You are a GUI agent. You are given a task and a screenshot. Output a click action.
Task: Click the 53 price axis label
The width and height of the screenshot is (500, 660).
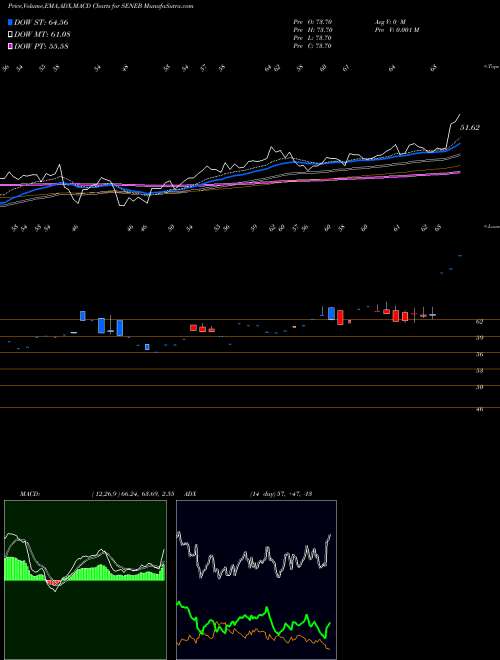point(479,371)
